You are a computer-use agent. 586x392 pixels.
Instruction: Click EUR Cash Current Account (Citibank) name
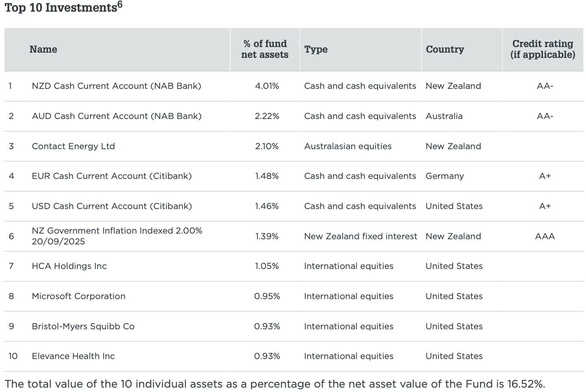point(112,176)
